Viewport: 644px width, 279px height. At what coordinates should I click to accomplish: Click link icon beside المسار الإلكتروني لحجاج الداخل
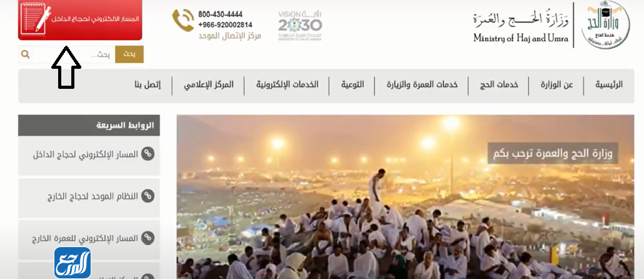[x=148, y=154]
